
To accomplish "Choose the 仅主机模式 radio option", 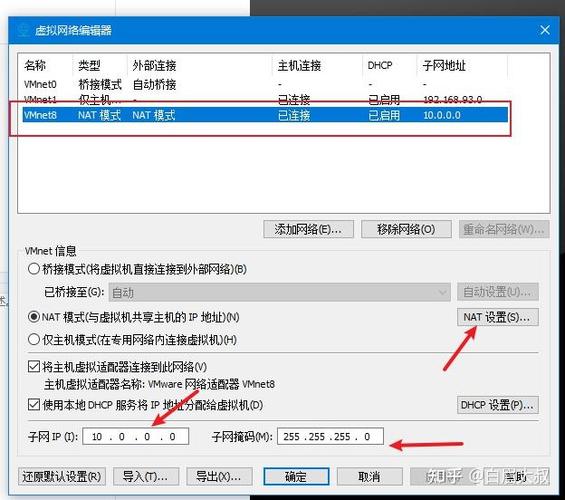I will click(x=34, y=339).
